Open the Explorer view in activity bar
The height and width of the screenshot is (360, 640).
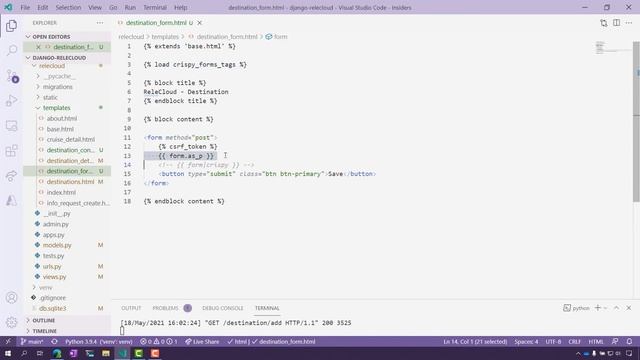coord(11,26)
